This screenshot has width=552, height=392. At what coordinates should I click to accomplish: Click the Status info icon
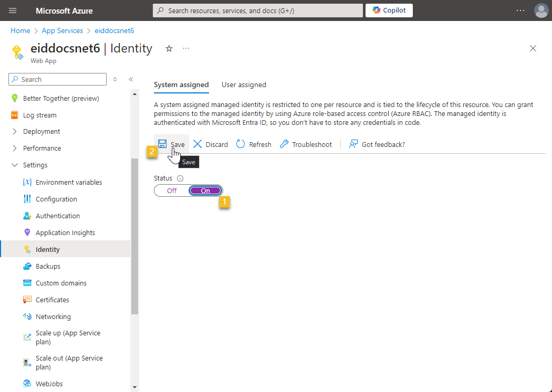[180, 178]
